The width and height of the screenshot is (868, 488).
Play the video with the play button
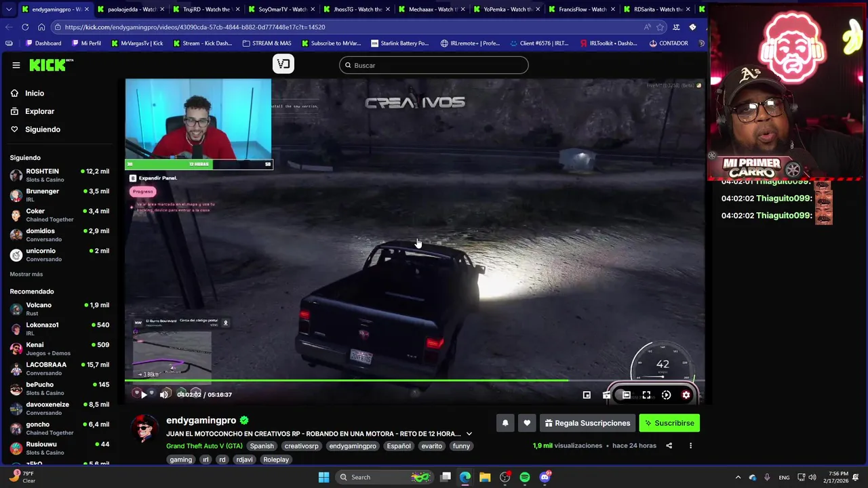tap(144, 394)
